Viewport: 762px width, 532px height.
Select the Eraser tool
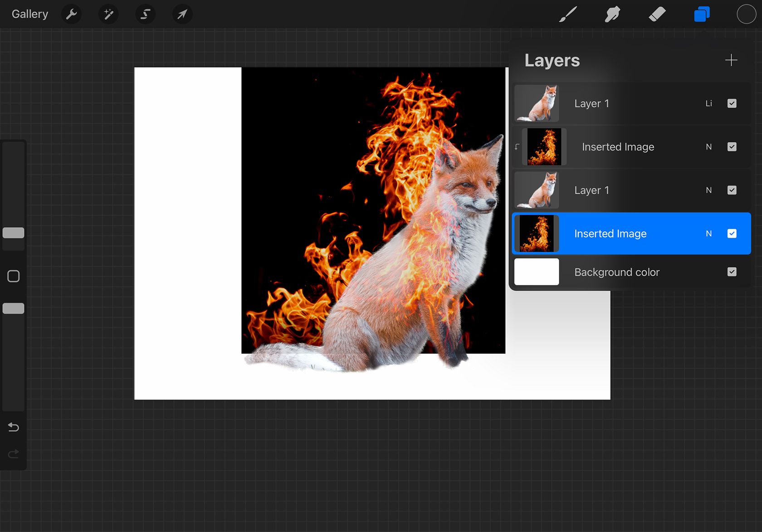coord(657,15)
